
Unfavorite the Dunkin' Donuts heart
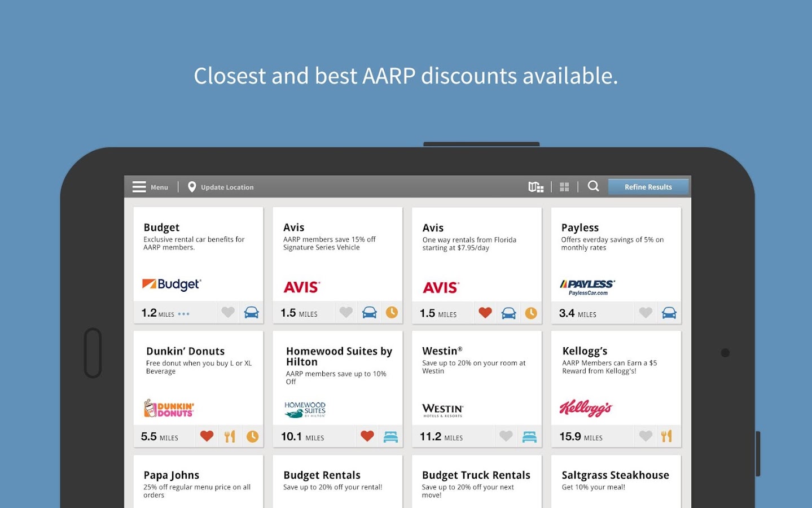tap(207, 436)
